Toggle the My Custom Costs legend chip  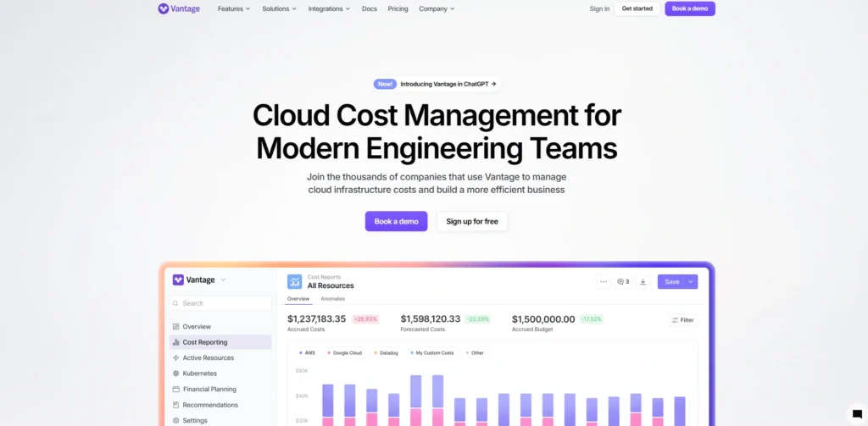click(x=431, y=353)
